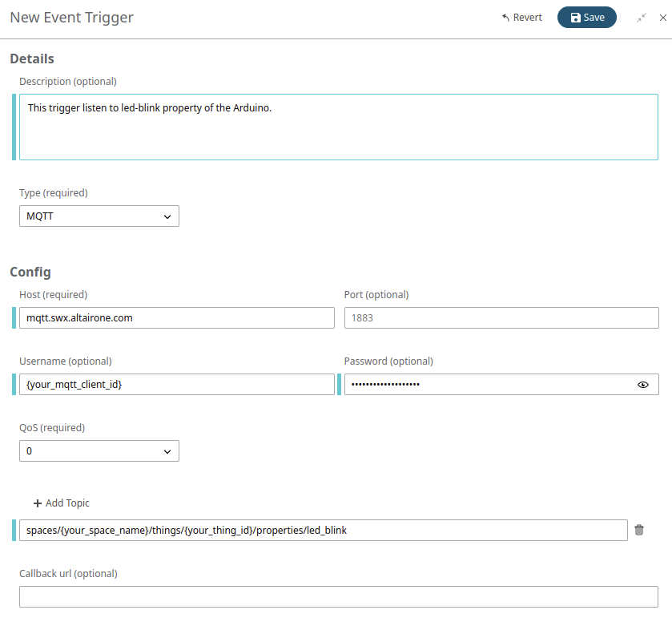Click the Port field with 1883 placeholder
The height and width of the screenshot is (622, 672).
click(501, 318)
